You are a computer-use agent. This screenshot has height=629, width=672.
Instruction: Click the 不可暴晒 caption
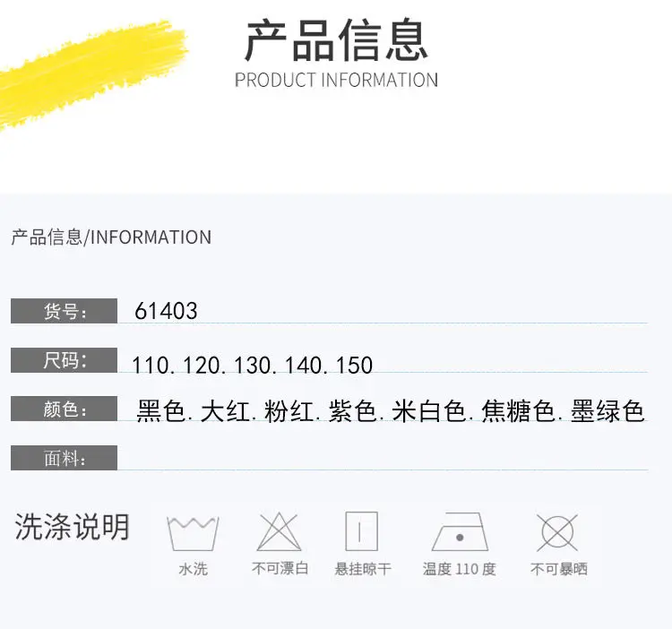559,569
